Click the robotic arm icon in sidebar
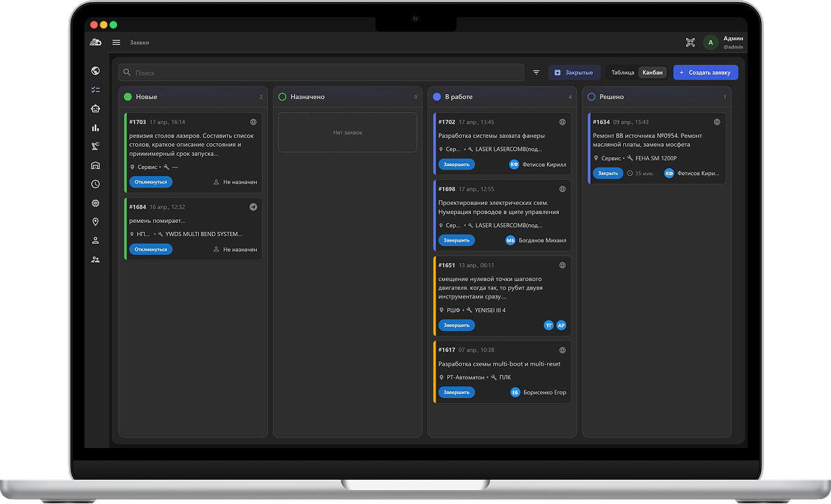831x504 pixels. pyautogui.click(x=96, y=146)
